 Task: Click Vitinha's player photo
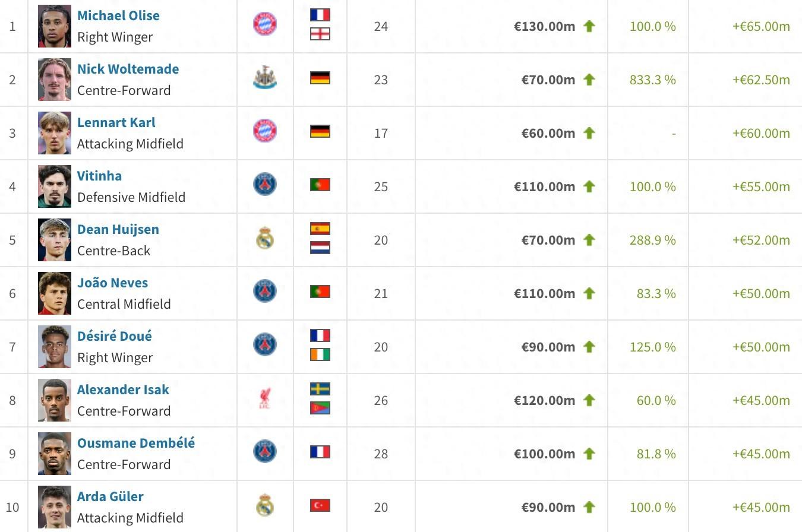tap(55, 186)
